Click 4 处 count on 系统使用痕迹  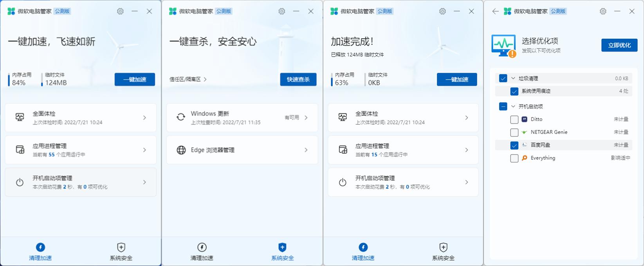coord(624,91)
